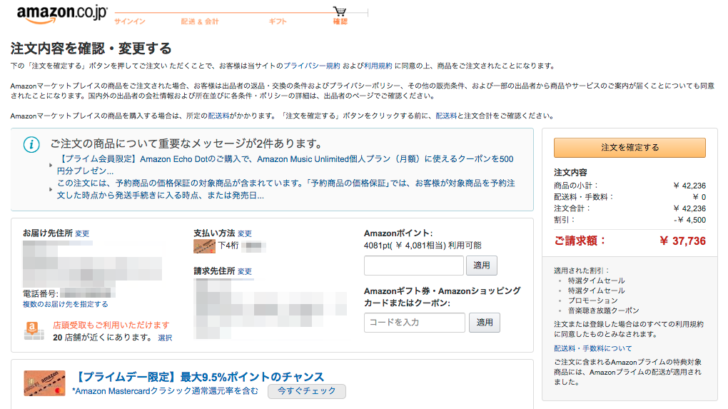Click the amazon.co.jp logo

(62, 13)
